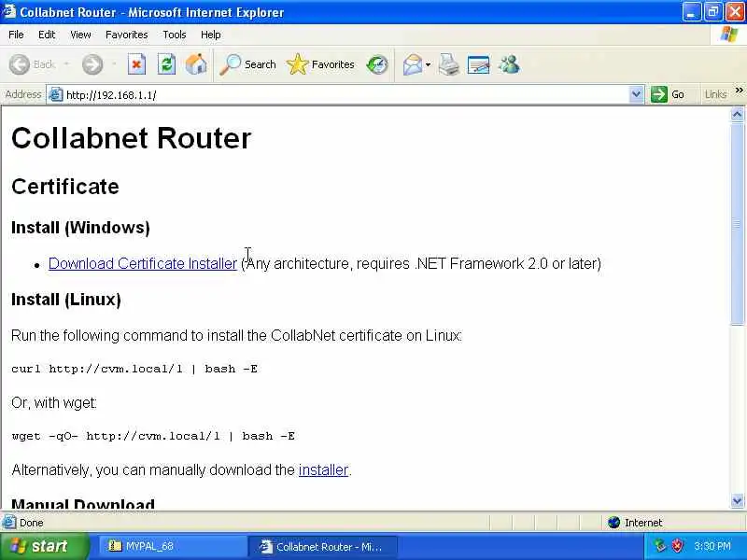Click the wget command text line
Viewport: 747px width, 560px height.
pos(153,436)
